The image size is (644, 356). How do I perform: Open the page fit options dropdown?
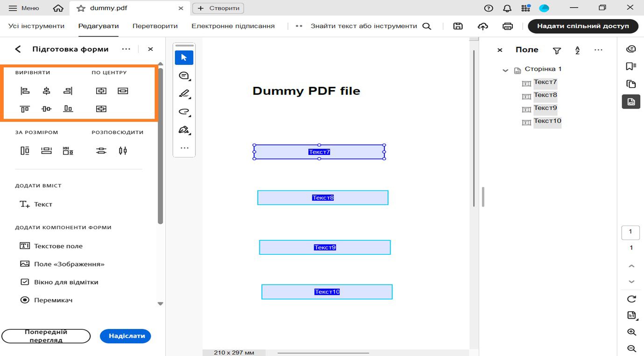coord(631,315)
